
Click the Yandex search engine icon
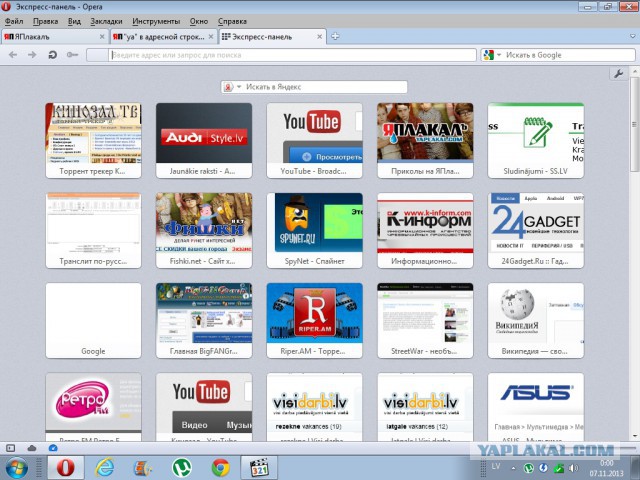229,87
